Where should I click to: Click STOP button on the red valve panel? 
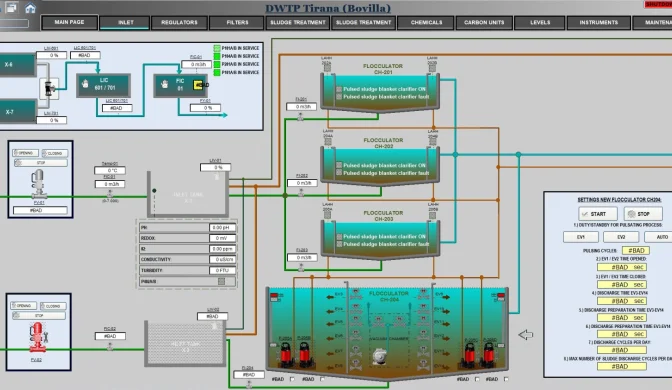pos(39,315)
